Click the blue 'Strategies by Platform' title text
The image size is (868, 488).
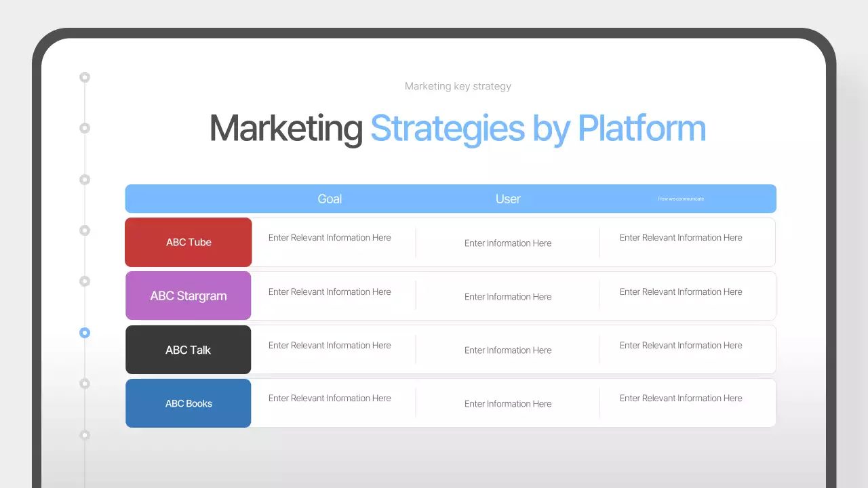click(538, 128)
